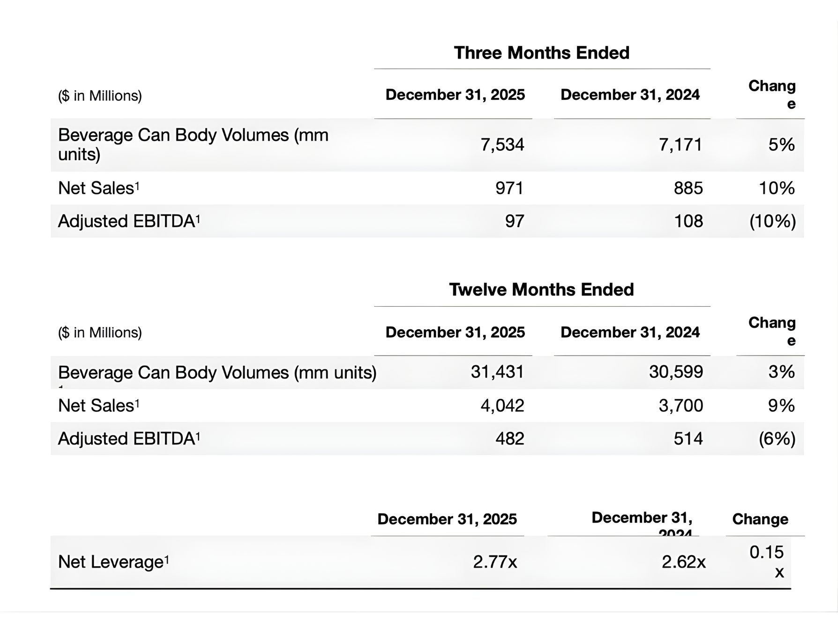Select the 7,534 beverage can volume value
Image resolution: width=838 pixels, height=644 pixels.
(502, 145)
